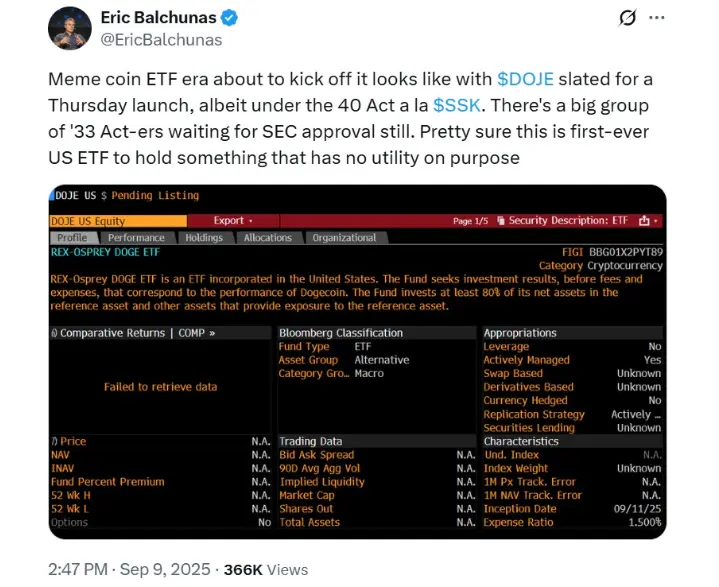Open the Organizational tab

pos(344,238)
